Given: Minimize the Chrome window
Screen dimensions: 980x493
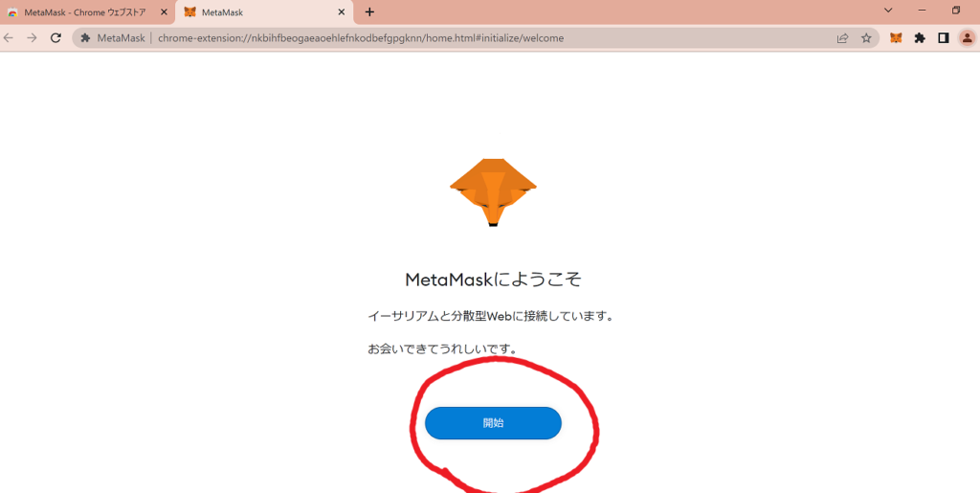Looking at the screenshot, I should coord(922,10).
